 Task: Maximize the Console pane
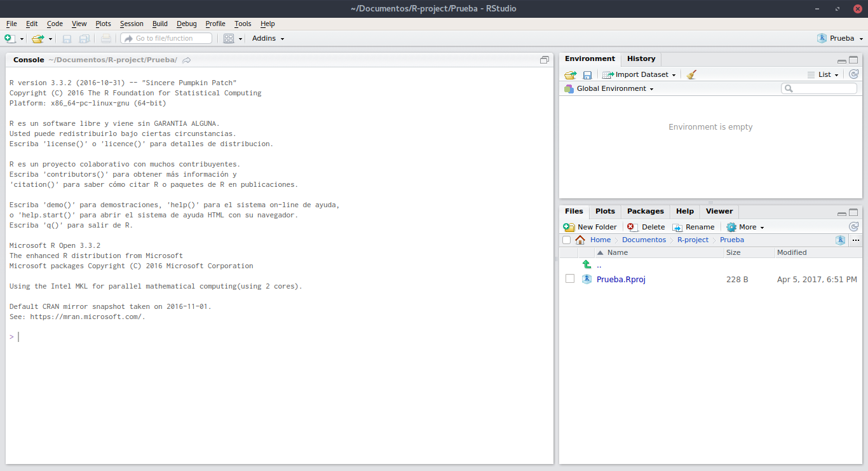coord(545,60)
